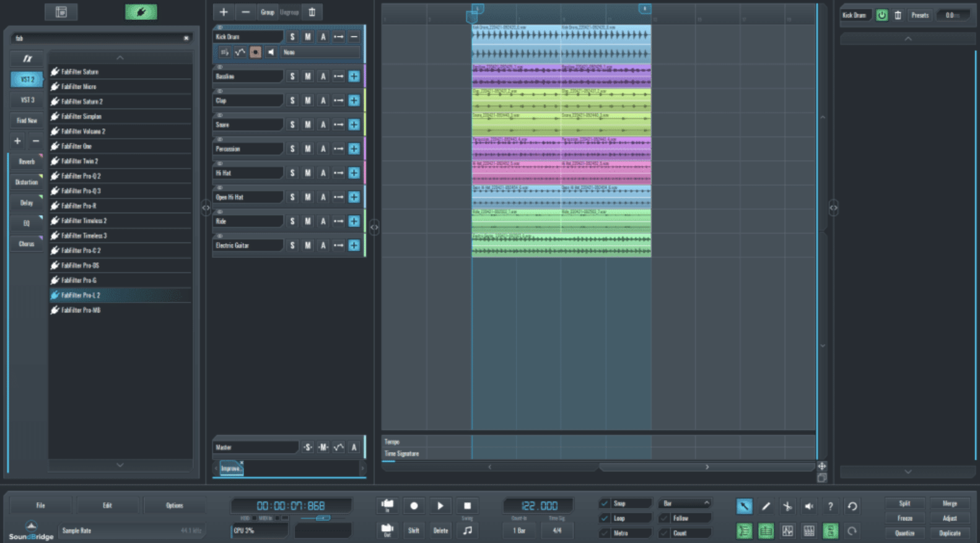Switch to the VST 2 plugin list

[x=27, y=79]
